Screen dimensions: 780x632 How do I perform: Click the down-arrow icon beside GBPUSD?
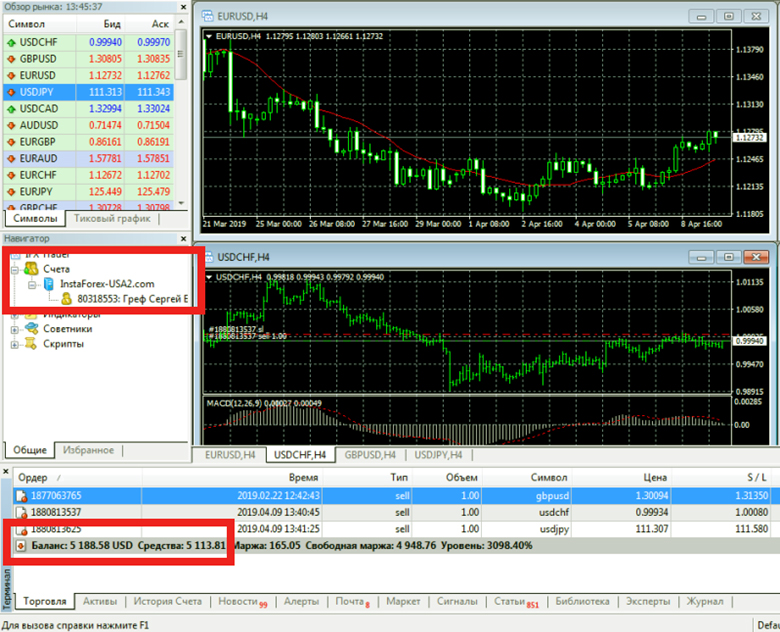[11, 59]
